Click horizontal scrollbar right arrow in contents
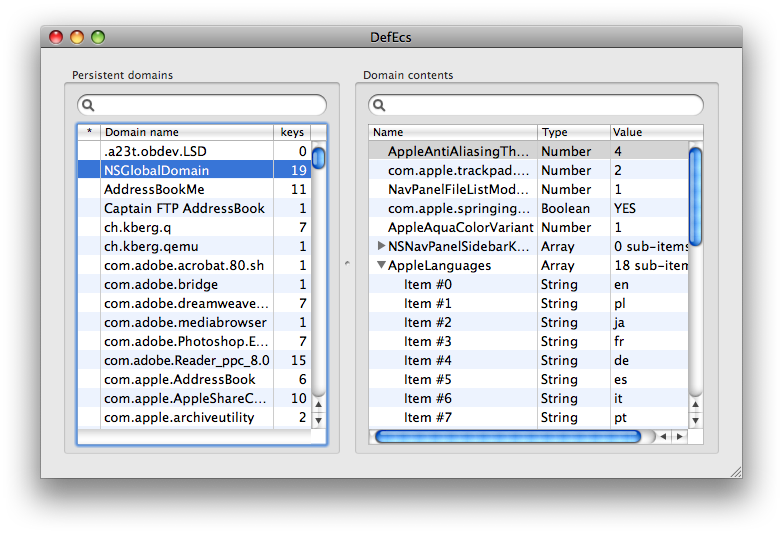Screen dimensions: 783x534 coord(681,437)
